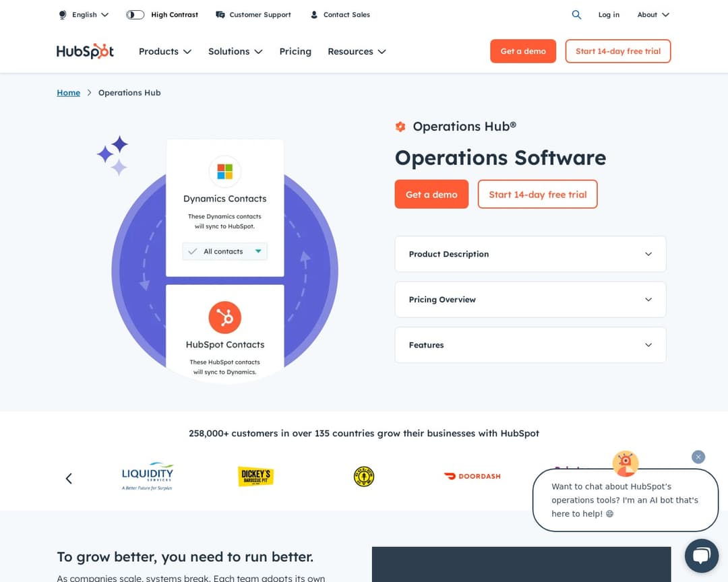The width and height of the screenshot is (728, 582).
Task: Click the Microsoft logo on Dynamics Contacts card
Action: pyautogui.click(x=224, y=171)
